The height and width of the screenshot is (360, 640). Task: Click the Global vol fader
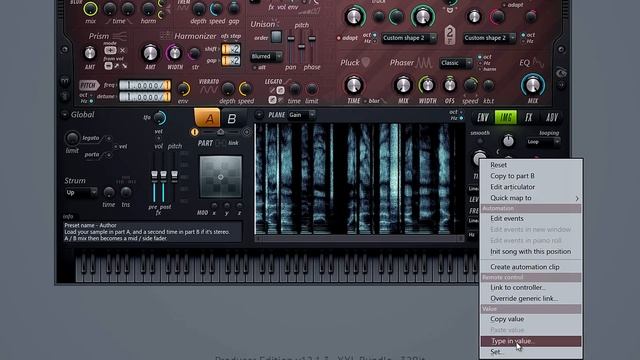pyautogui.click(x=155, y=175)
